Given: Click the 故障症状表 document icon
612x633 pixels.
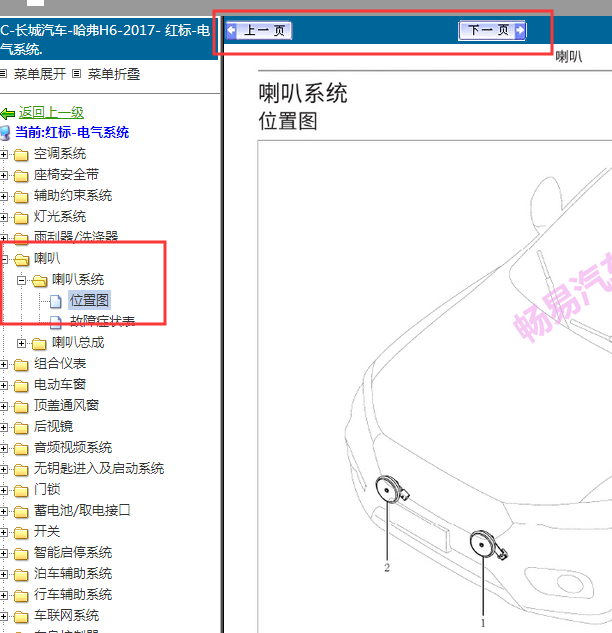Looking at the screenshot, I should pyautogui.click(x=56, y=322).
